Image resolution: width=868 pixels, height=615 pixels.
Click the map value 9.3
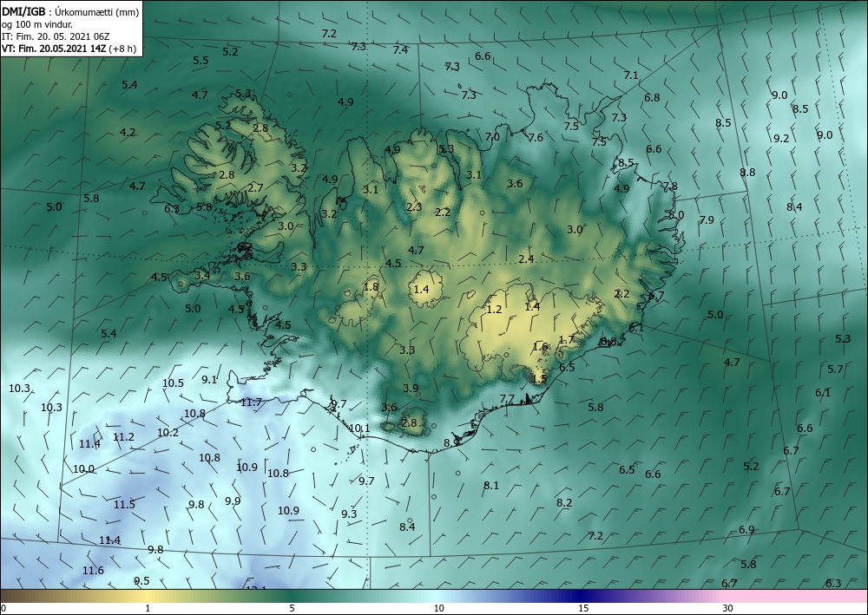coord(349,514)
